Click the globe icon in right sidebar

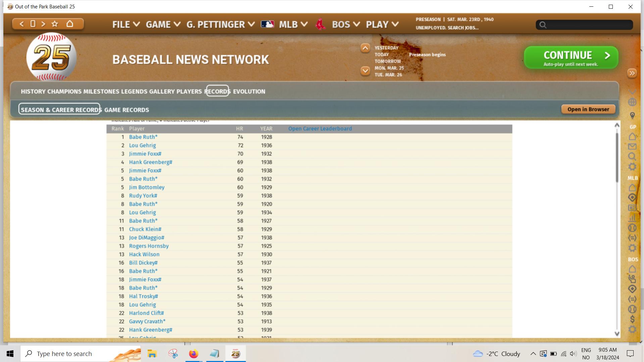coord(632,102)
